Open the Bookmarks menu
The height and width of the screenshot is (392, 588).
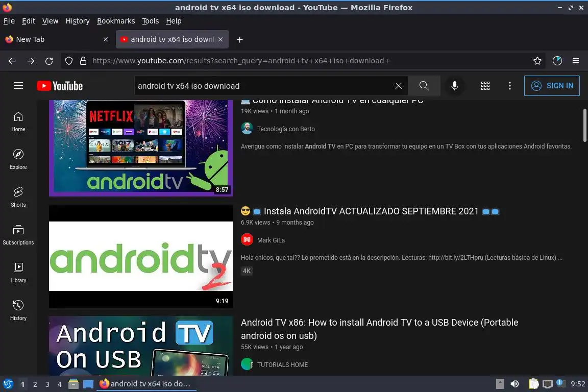click(x=116, y=21)
